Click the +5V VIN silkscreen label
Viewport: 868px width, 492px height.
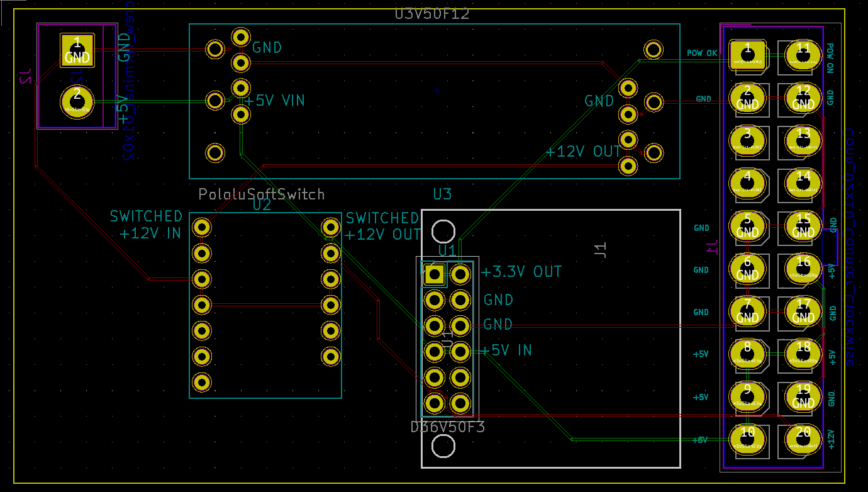[275, 100]
